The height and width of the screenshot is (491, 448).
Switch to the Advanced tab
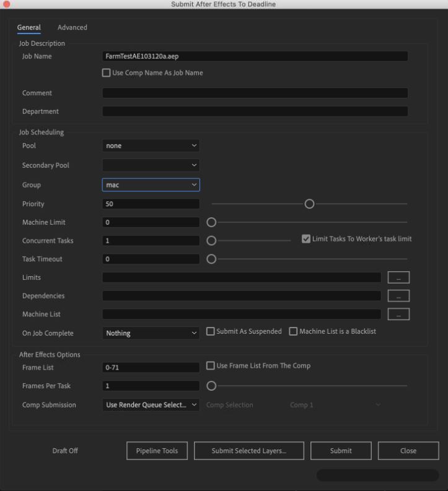[x=72, y=27]
